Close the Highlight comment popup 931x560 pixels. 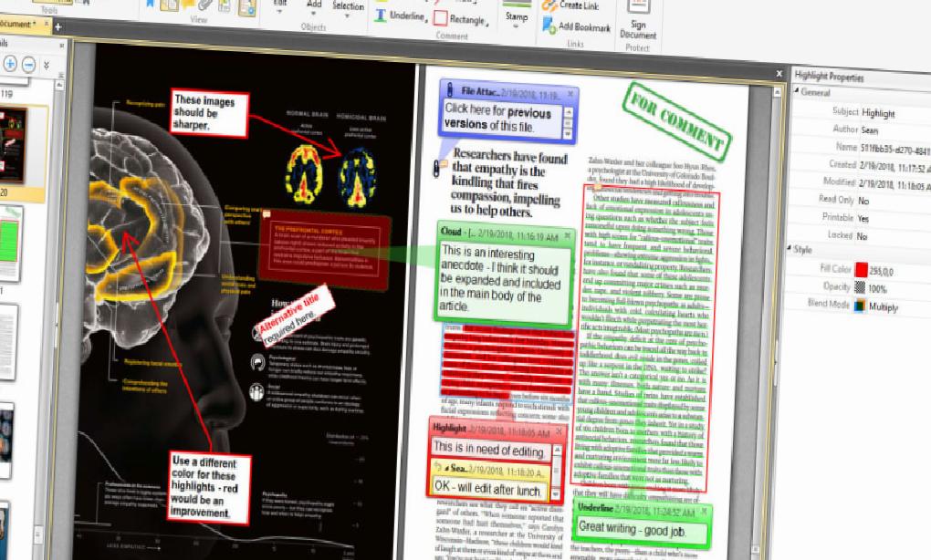pyautogui.click(x=558, y=431)
